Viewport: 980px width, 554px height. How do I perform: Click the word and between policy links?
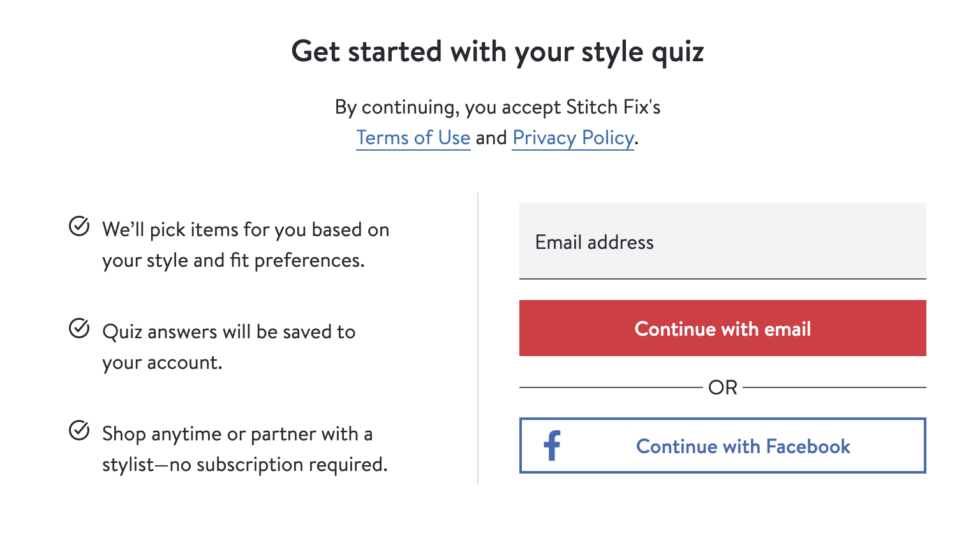(x=491, y=138)
